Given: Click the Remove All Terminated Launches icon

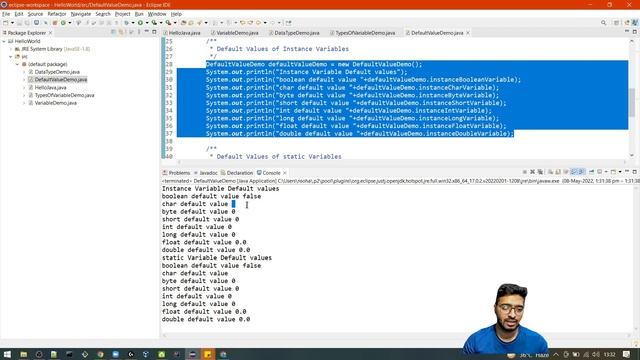Looking at the screenshot, I should pyautogui.click(x=540, y=172).
